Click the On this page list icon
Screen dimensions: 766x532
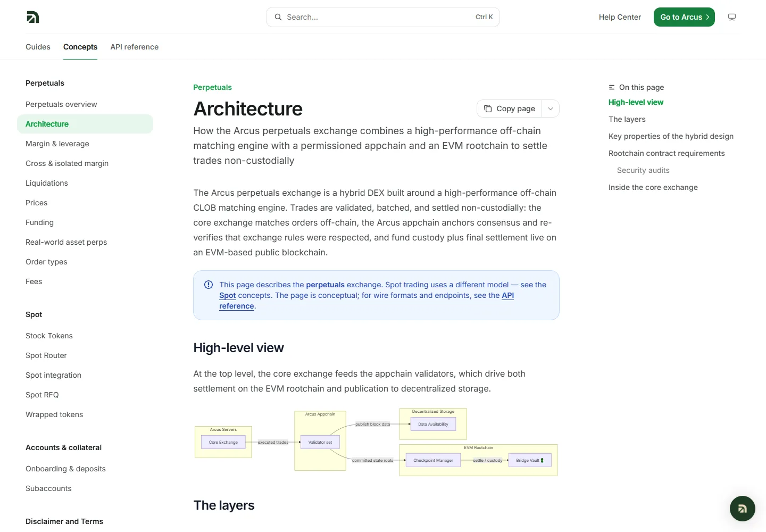pyautogui.click(x=612, y=87)
